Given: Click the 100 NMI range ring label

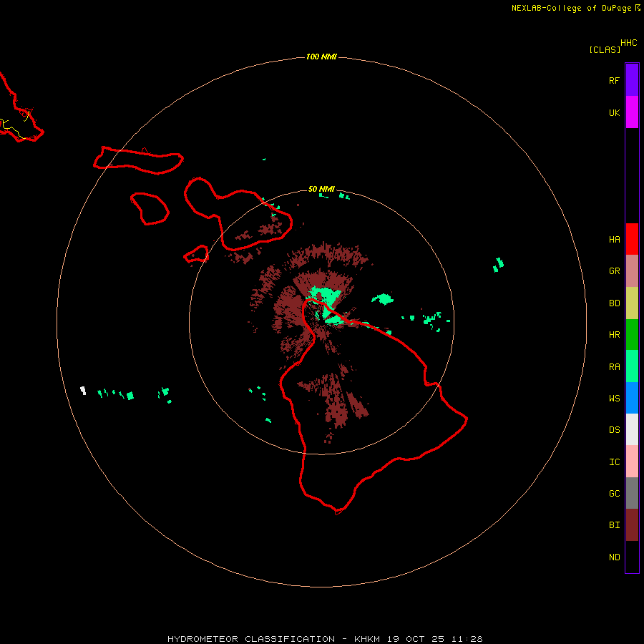Looking at the screenshot, I should tap(321, 57).
